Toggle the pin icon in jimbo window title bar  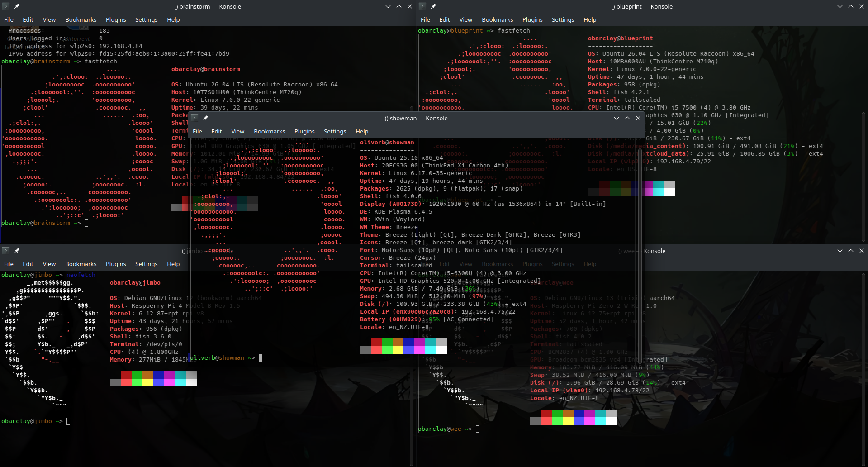pos(17,251)
